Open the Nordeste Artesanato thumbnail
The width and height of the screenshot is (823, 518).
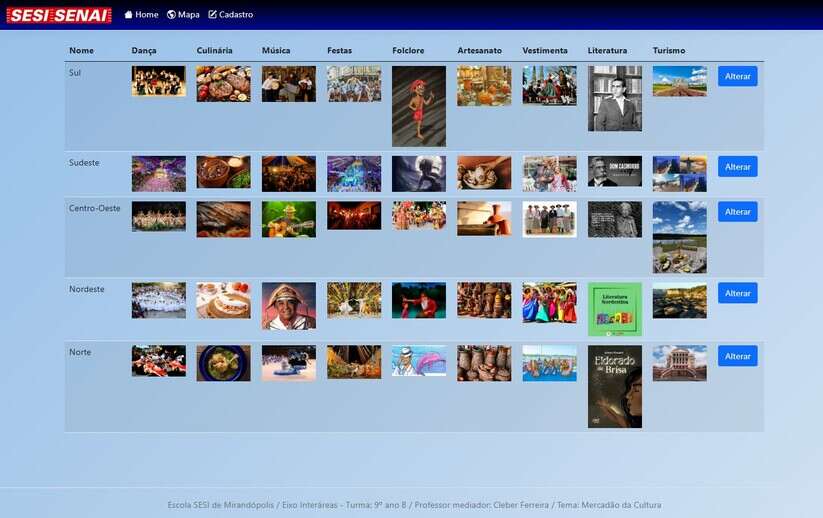click(x=484, y=300)
